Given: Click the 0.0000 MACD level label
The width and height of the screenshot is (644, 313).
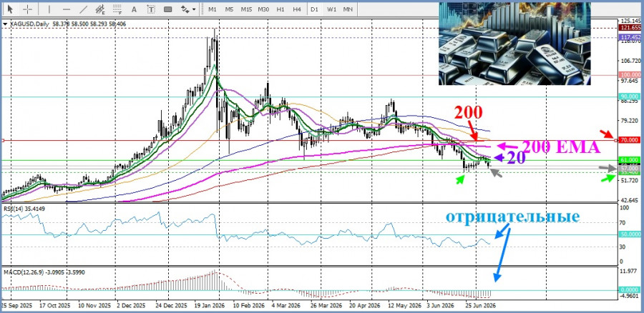Looking at the screenshot, I should (x=630, y=289).
